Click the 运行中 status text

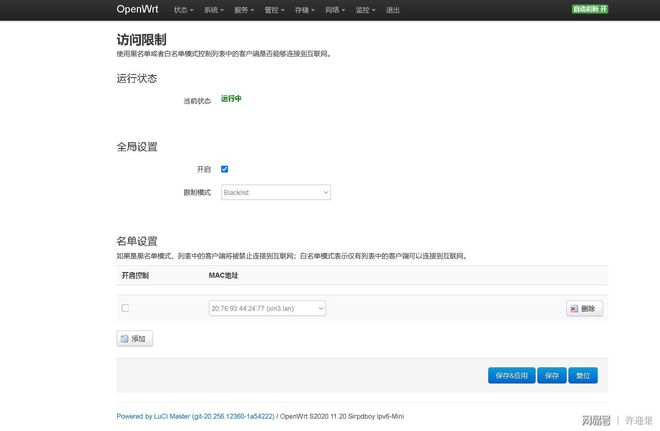pos(231,98)
